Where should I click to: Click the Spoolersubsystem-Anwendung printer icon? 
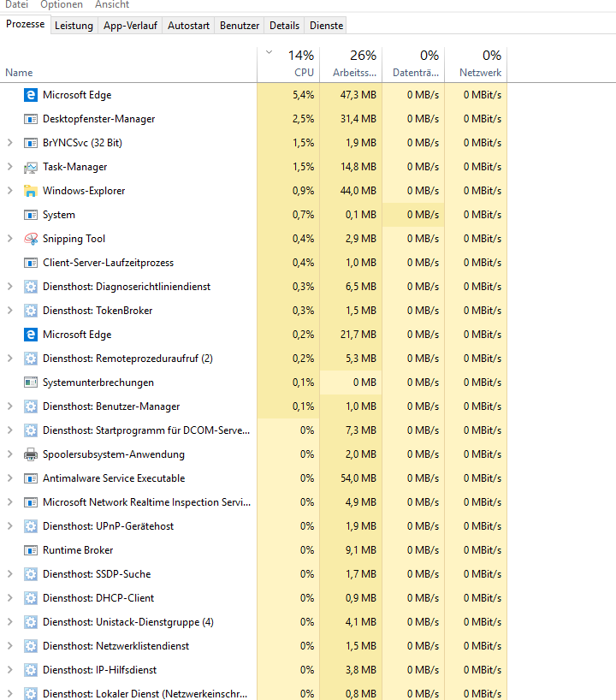pos(30,455)
